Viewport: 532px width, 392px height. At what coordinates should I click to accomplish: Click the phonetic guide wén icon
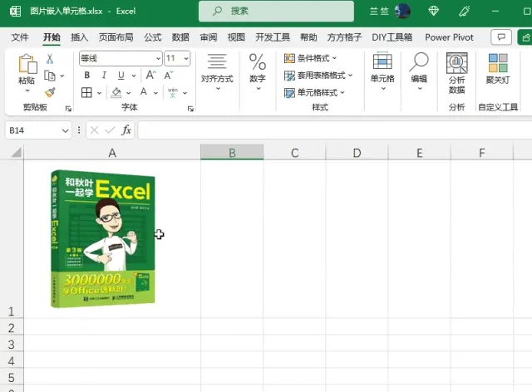coord(173,92)
